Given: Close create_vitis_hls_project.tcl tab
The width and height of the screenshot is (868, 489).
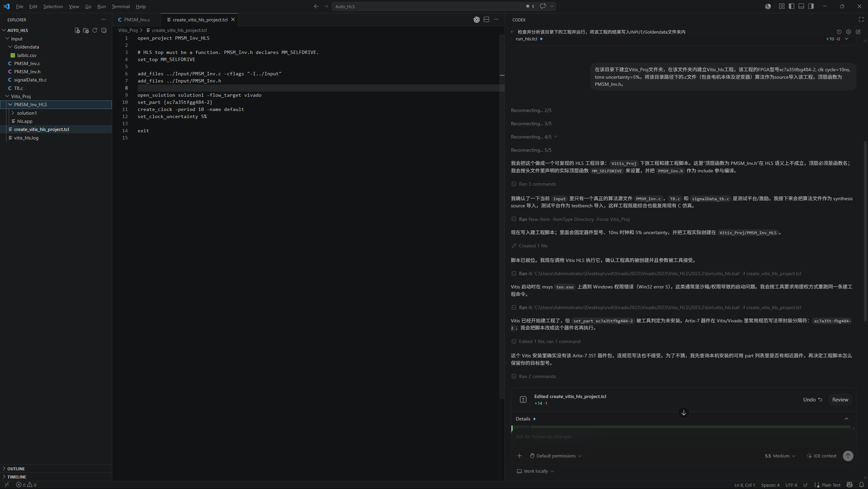Looking at the screenshot, I should 233,20.
